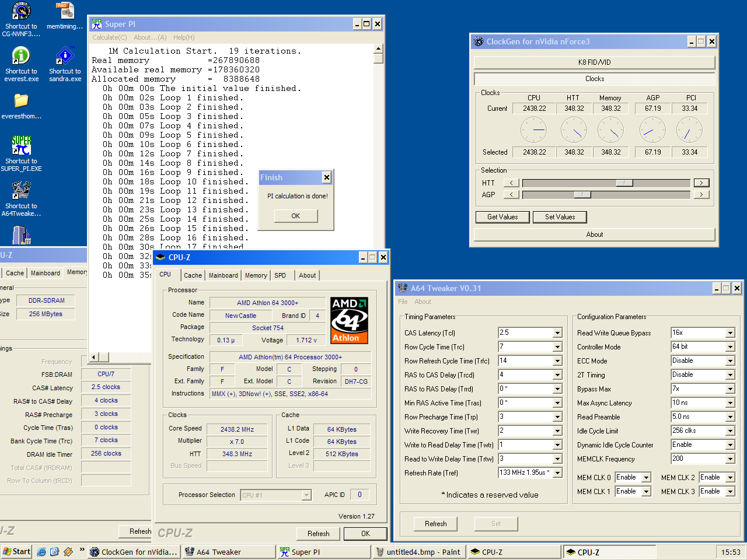
Task: Switch to ClockGen for nVidia taskbar button
Action: click(x=134, y=552)
